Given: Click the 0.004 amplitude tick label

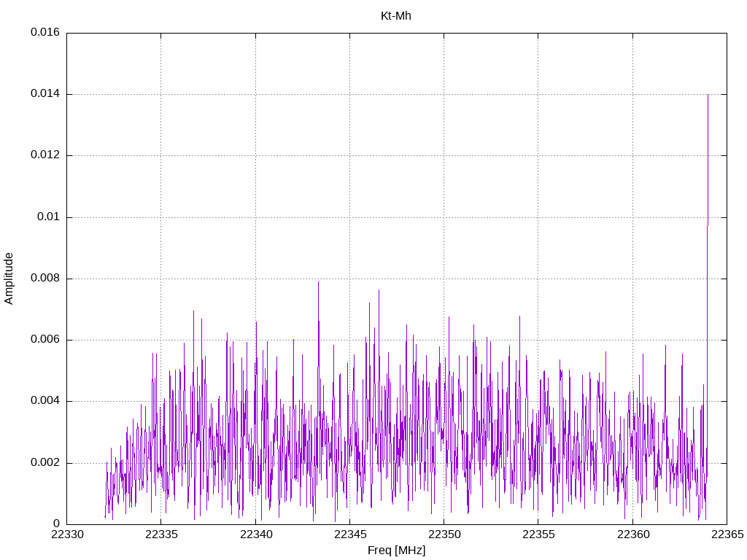Looking at the screenshot, I should (x=45, y=401).
